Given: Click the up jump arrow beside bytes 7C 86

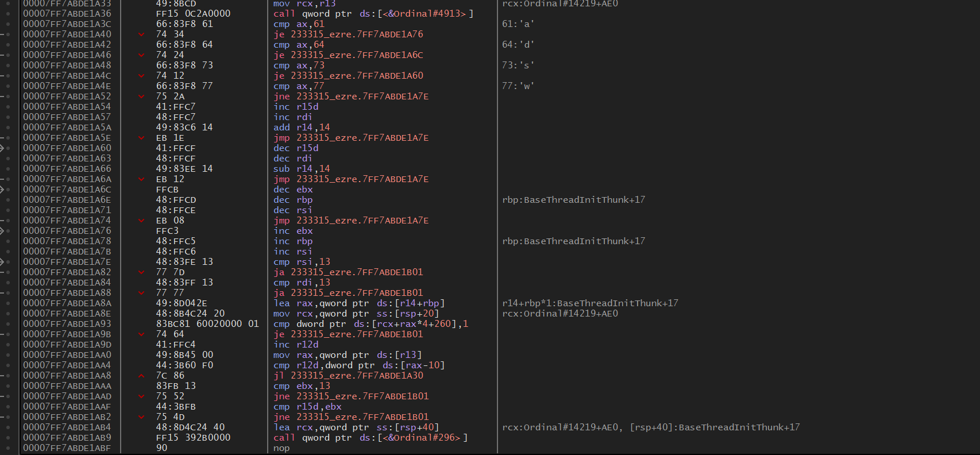Looking at the screenshot, I should click(141, 376).
